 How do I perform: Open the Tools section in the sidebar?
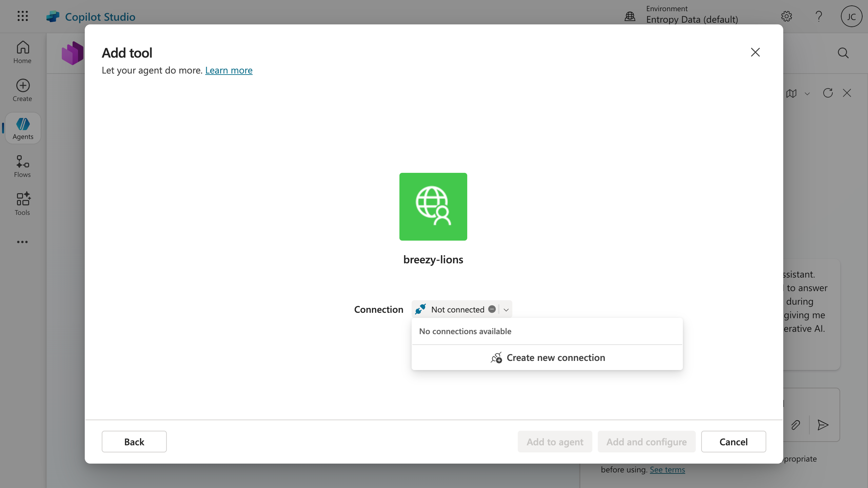tap(22, 204)
